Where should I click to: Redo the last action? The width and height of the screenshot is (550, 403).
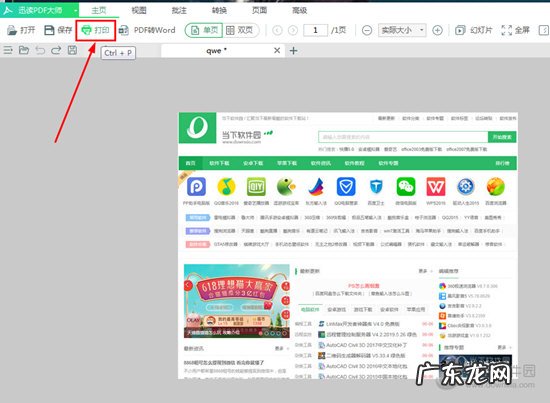coord(56,51)
